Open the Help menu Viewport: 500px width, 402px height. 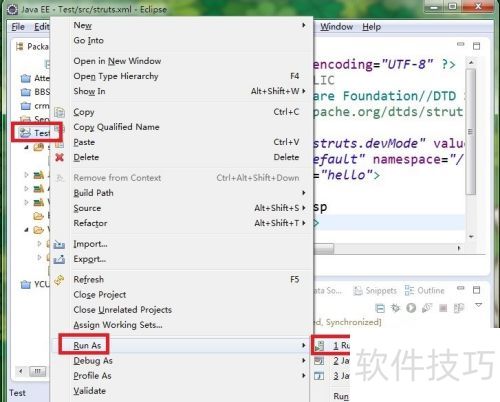371,27
